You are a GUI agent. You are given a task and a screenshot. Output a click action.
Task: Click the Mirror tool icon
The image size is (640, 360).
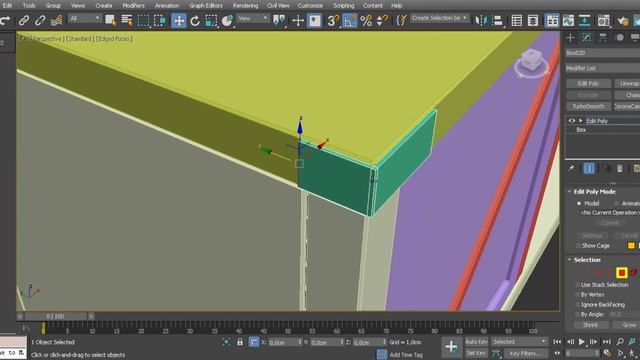(x=481, y=20)
